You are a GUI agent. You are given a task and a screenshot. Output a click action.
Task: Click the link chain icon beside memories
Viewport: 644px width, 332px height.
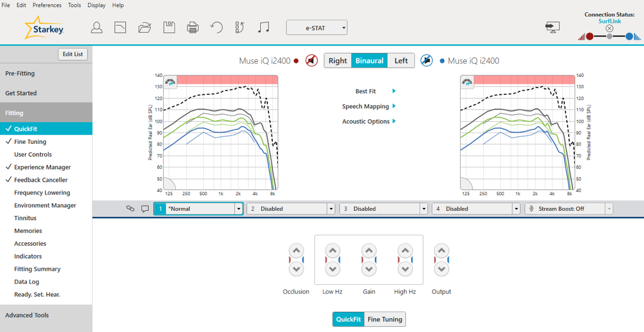coord(130,209)
